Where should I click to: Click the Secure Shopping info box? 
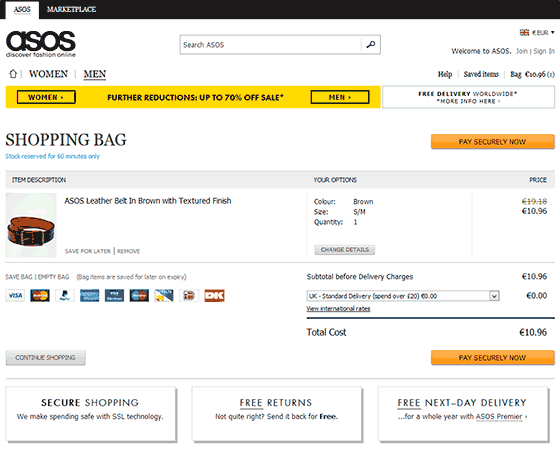pos(91,414)
